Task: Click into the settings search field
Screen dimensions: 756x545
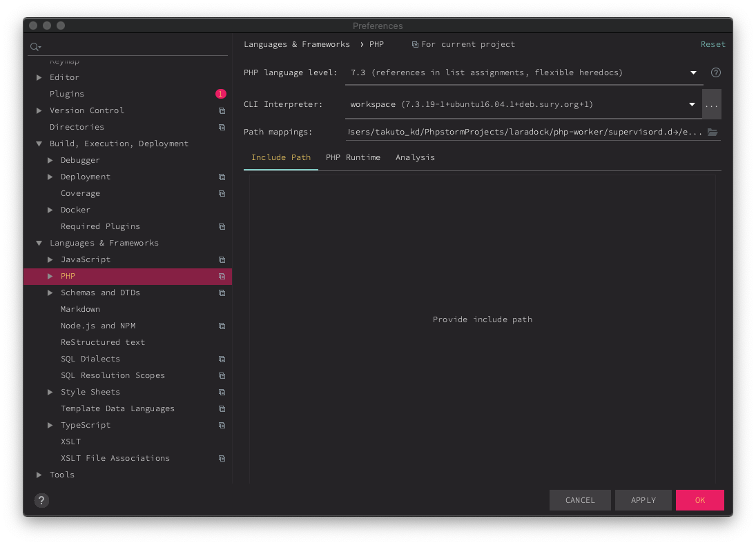Action: click(128, 47)
